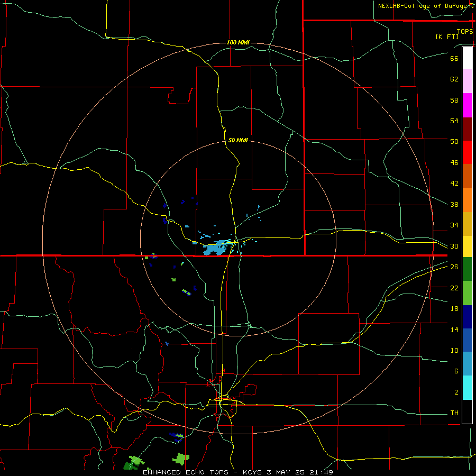Click legend value 22
The image size is (476, 476).
(x=454, y=288)
